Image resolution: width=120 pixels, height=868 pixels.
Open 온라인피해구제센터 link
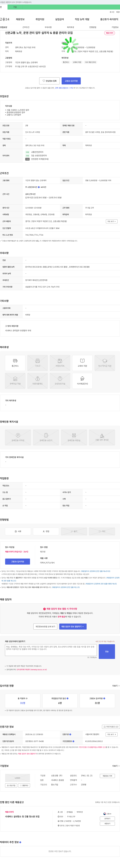(32, 670)
